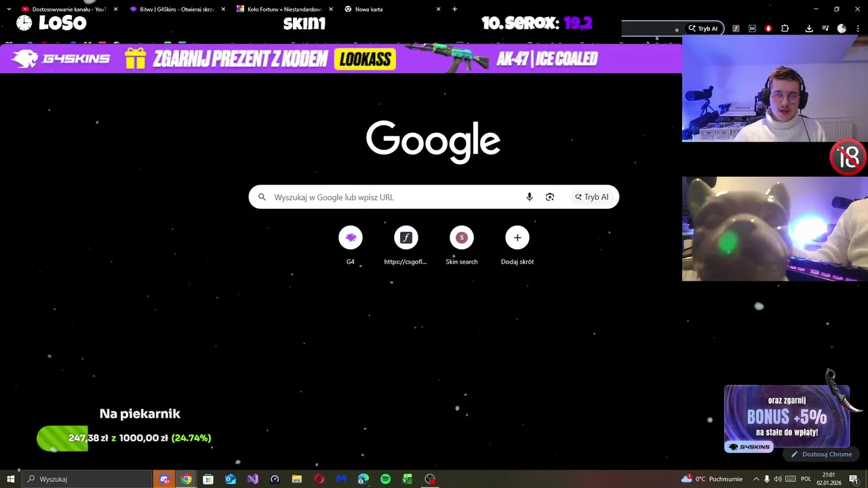
Task: Expand hidden system tray icons chevron
Action: pyautogui.click(x=756, y=479)
